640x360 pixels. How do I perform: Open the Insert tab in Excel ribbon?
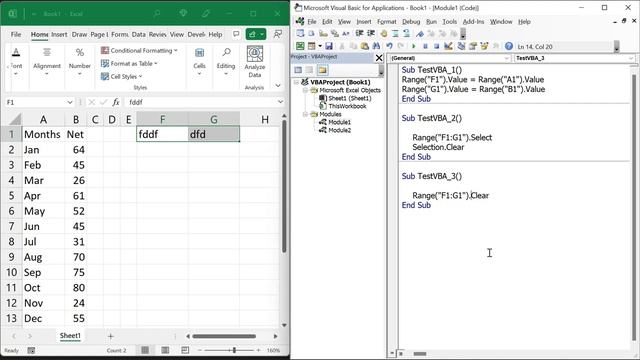59,34
